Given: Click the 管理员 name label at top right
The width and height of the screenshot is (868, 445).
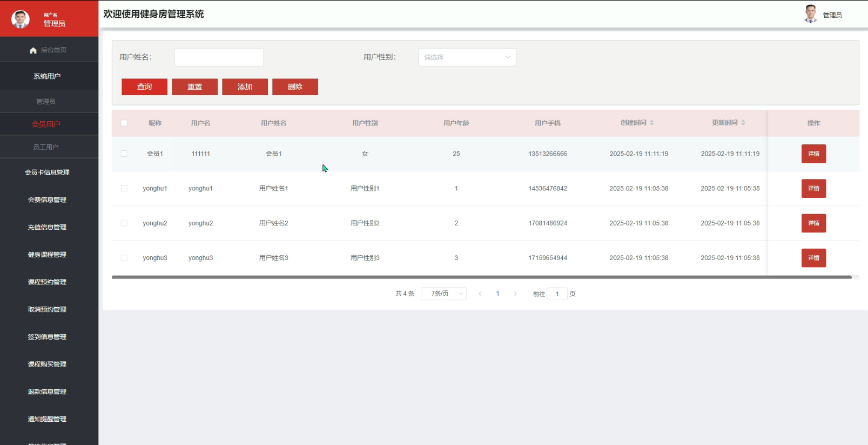Looking at the screenshot, I should pos(832,15).
